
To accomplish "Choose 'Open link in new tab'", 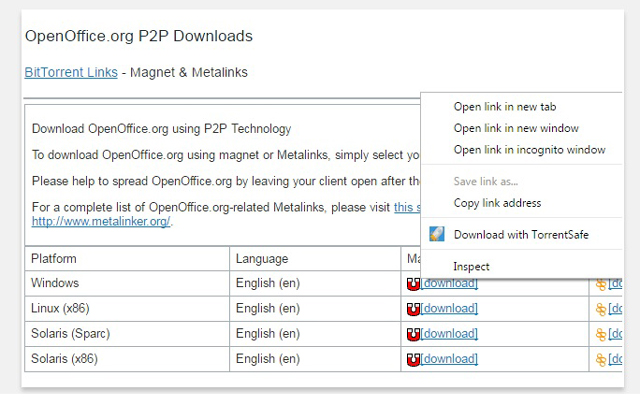I will tap(505, 107).
